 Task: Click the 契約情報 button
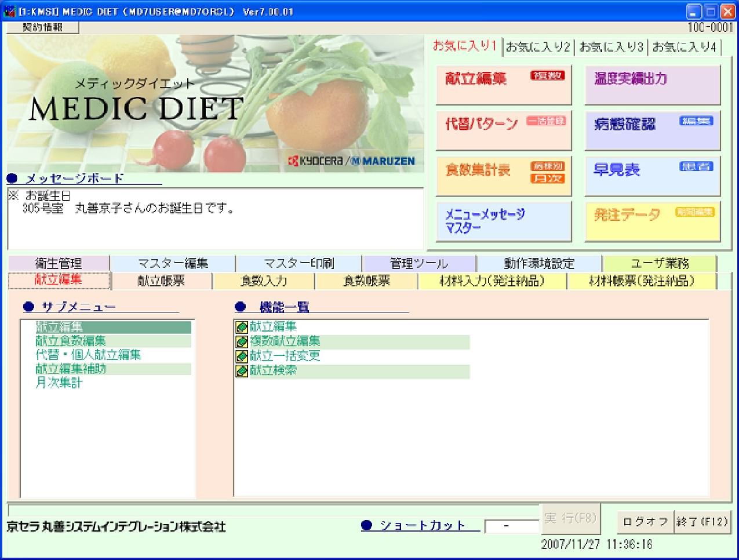click(x=42, y=27)
